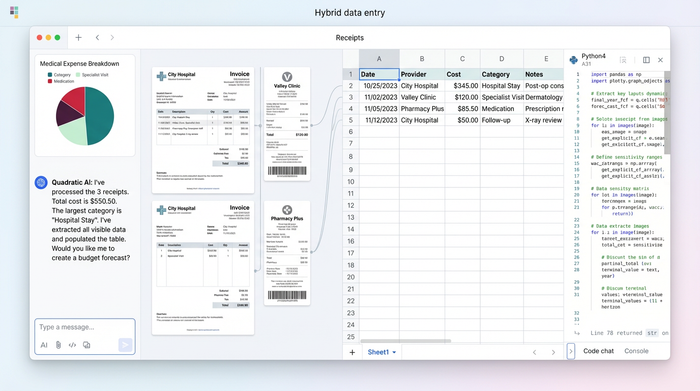This screenshot has width=700, height=391.
Task: Select column B header
Action: 422,58
